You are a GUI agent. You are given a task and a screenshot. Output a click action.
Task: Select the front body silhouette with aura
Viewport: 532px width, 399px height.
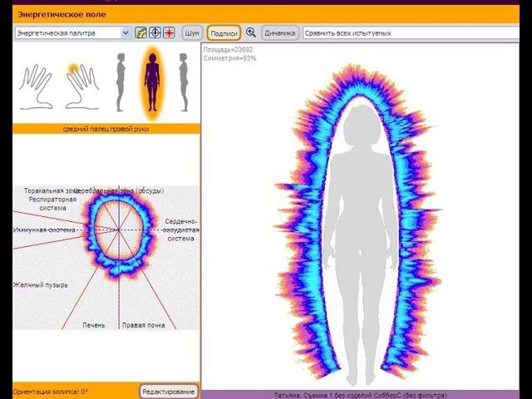click(x=152, y=82)
